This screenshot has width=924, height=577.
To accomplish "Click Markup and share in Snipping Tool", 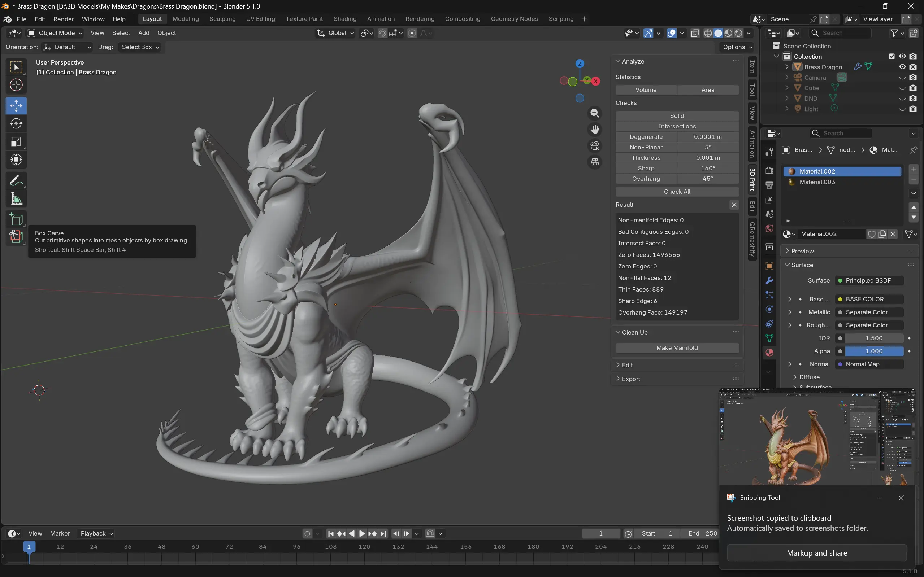I will click(817, 553).
